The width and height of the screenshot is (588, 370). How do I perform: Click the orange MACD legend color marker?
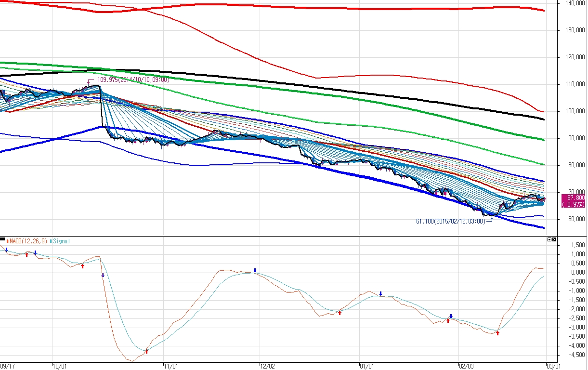pyautogui.click(x=8, y=240)
